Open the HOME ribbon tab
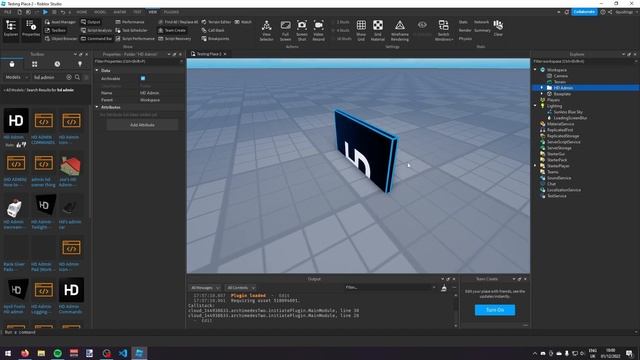 pos(82,12)
